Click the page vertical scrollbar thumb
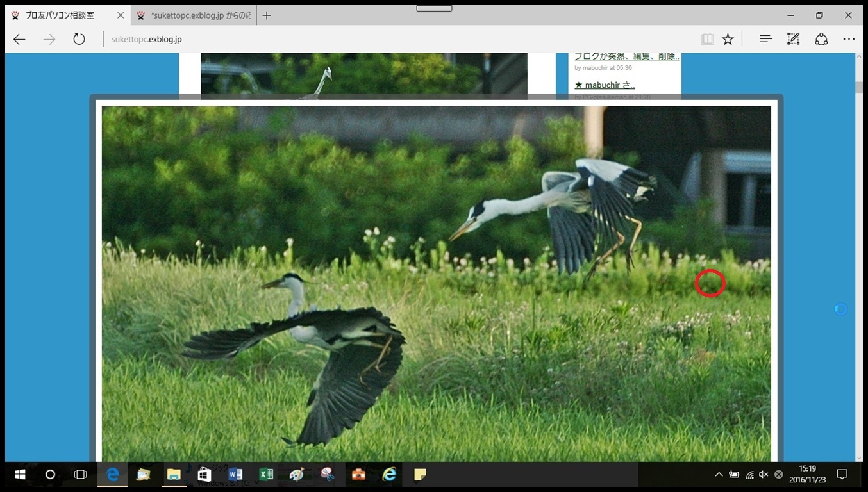868x492 pixels. tap(859, 87)
